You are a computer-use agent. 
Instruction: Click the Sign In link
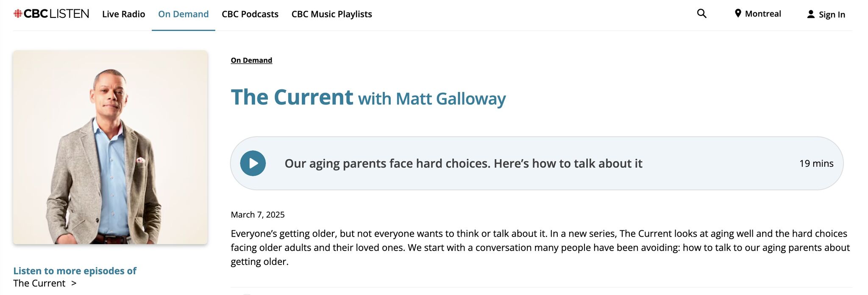point(832,15)
